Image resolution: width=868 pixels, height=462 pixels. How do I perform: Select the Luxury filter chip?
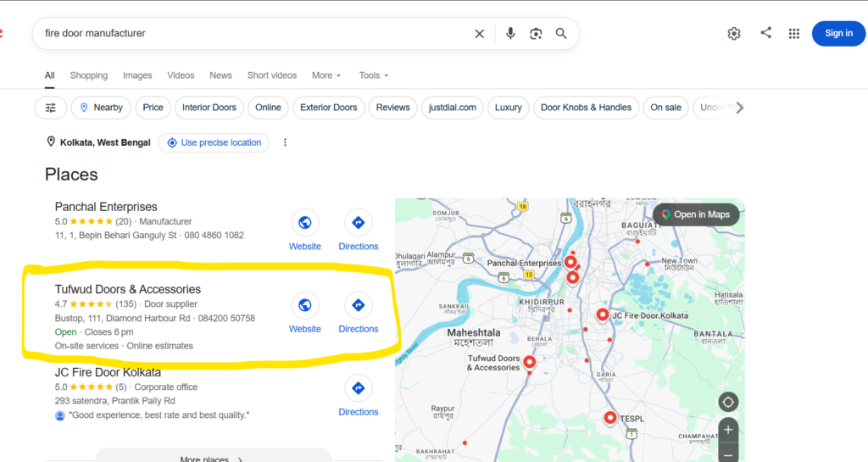[509, 108]
